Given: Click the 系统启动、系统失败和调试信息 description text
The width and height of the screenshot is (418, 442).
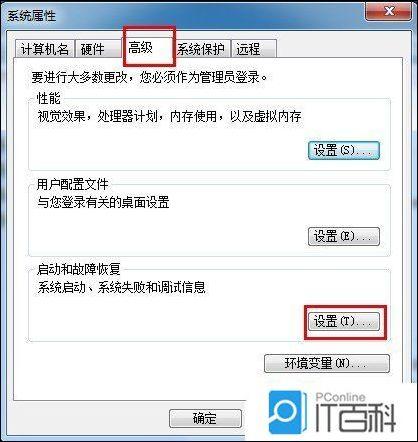Looking at the screenshot, I should (122, 287).
